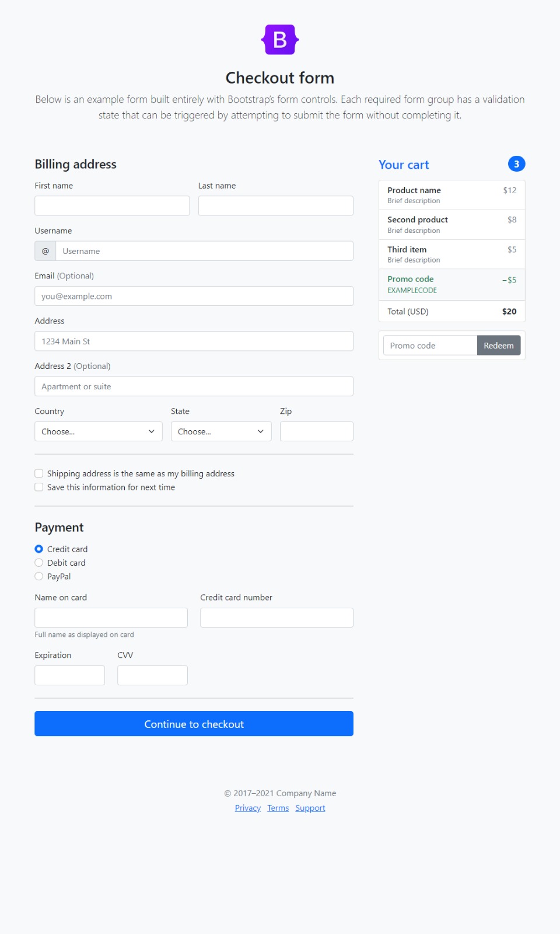Focus the Email input field

(x=194, y=296)
